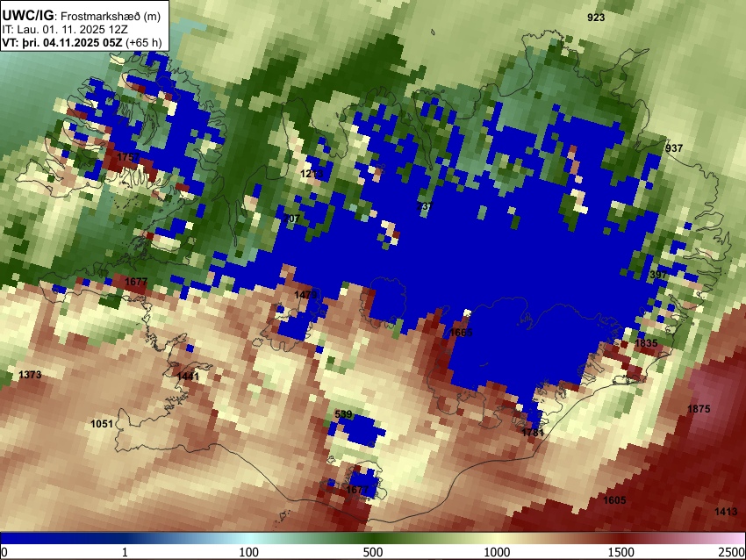Select the 1605 map value

[x=614, y=500]
